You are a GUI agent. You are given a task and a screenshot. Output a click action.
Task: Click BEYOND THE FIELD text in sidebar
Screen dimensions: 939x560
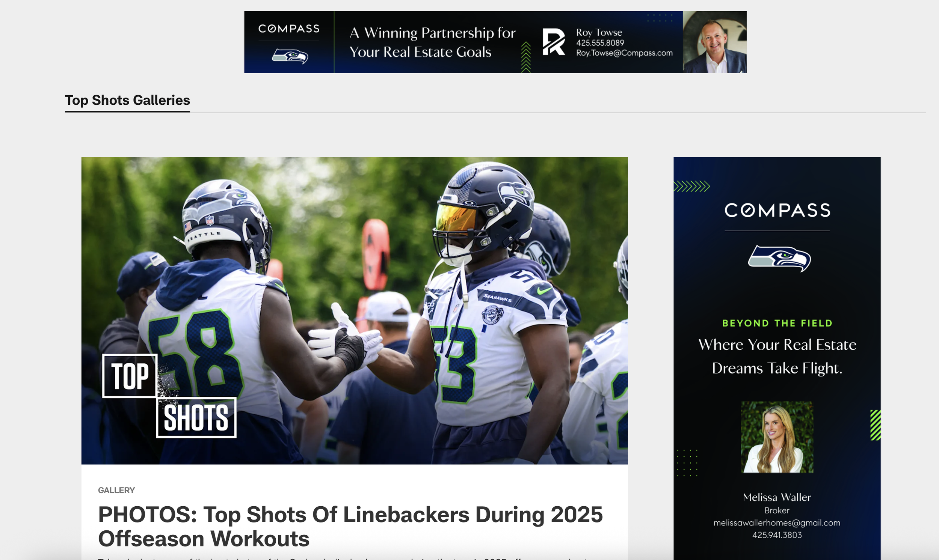pos(777,323)
